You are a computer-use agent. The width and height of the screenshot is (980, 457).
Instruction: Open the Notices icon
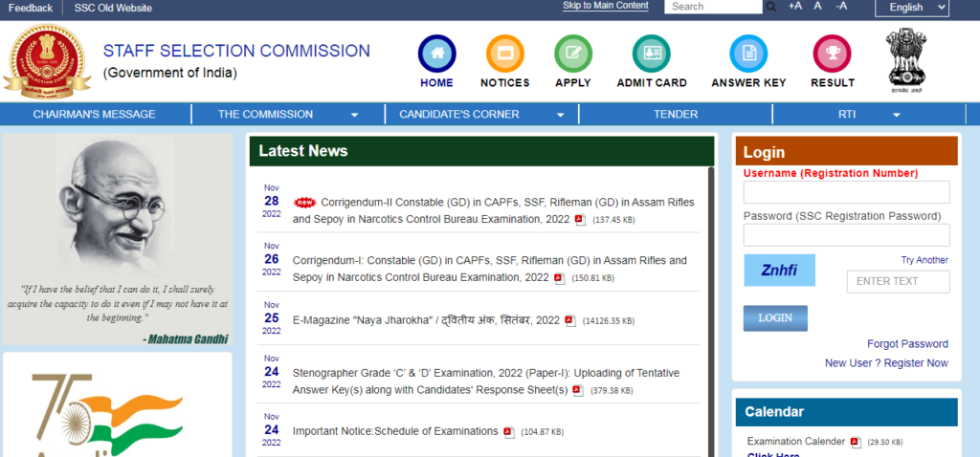coord(505,54)
